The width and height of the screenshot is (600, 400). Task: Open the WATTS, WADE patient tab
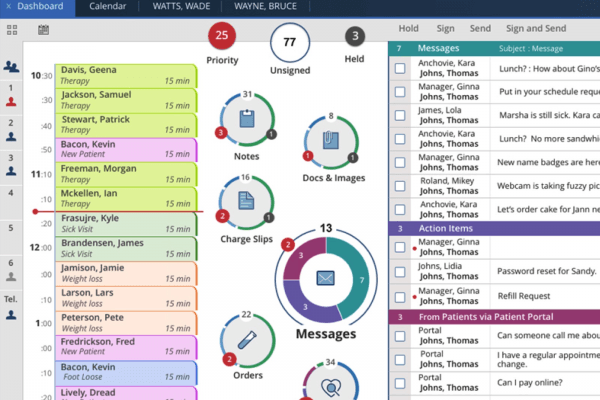[x=181, y=6]
